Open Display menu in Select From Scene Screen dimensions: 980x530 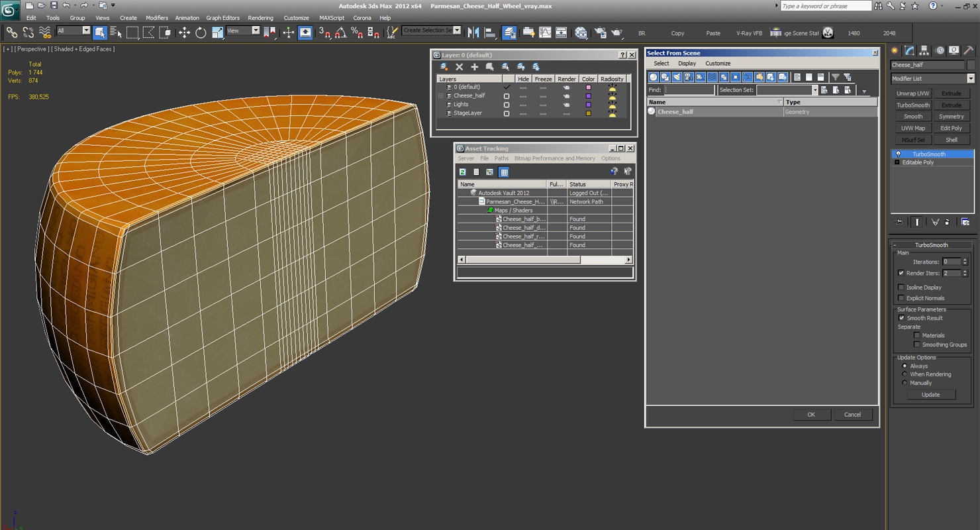coord(687,64)
